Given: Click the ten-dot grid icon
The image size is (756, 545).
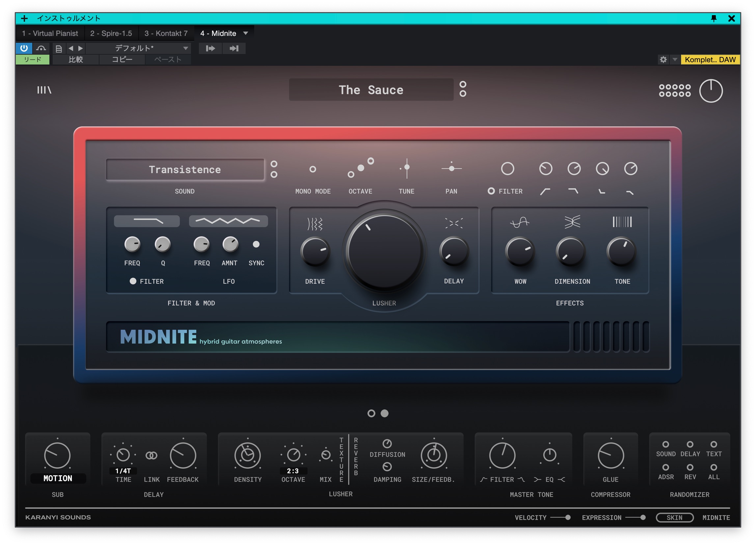Looking at the screenshot, I should (x=674, y=90).
